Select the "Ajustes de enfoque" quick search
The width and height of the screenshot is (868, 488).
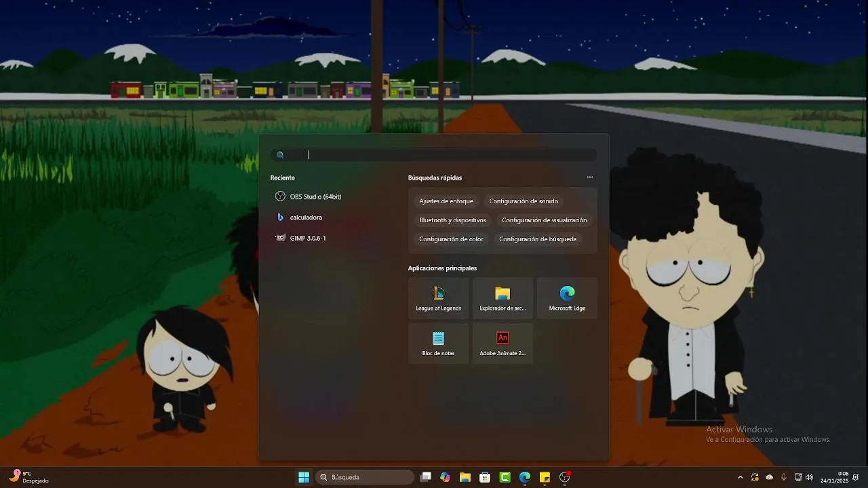pos(446,201)
